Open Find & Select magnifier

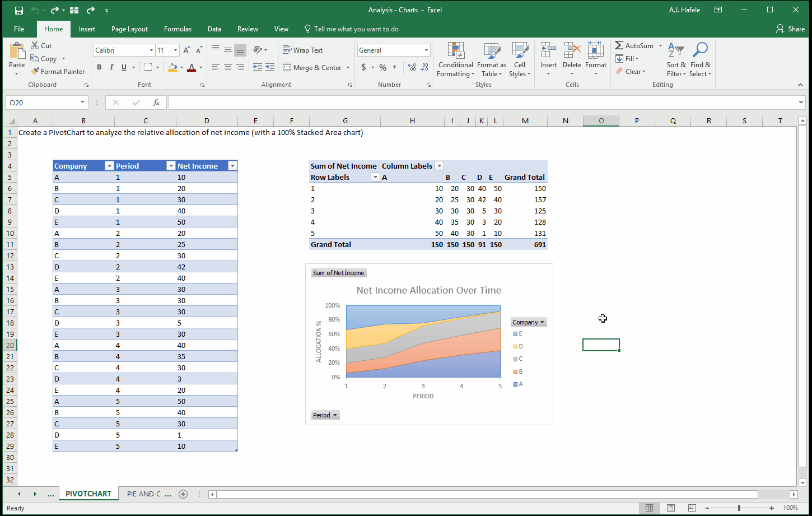click(700, 60)
